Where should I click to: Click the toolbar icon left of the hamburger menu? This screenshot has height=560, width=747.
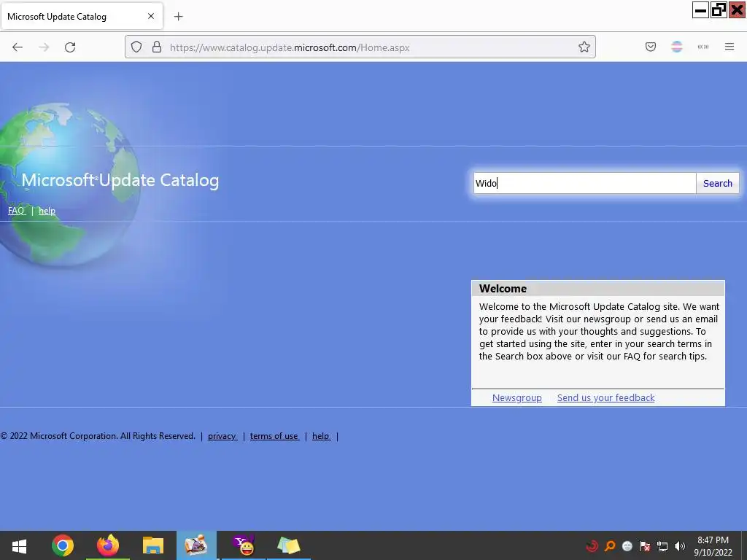coord(703,47)
